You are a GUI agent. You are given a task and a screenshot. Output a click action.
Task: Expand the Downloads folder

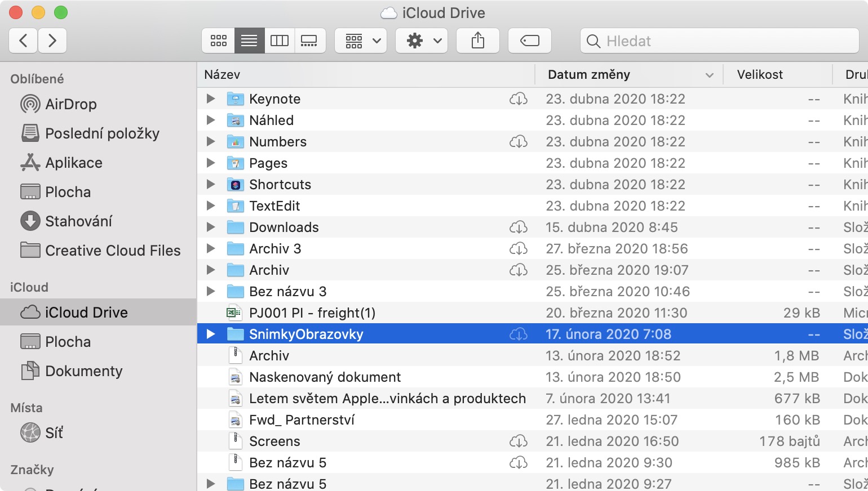[x=211, y=227]
